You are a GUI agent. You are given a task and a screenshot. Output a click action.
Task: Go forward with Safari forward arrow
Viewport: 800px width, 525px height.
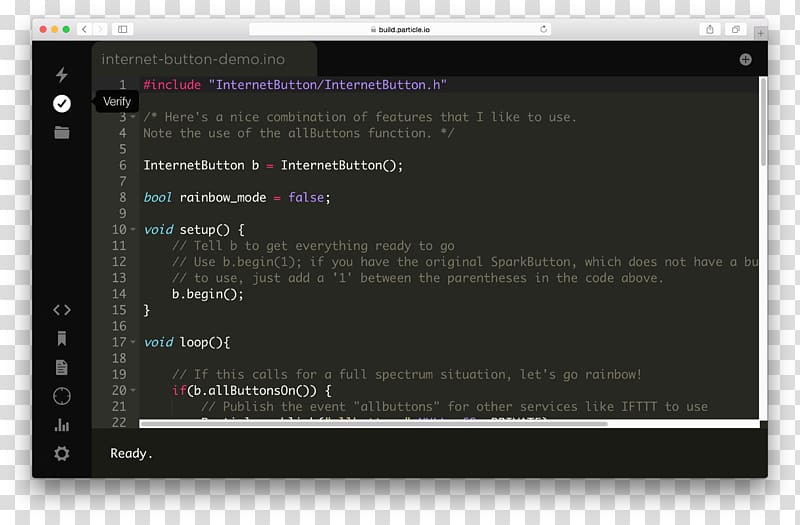(x=101, y=29)
